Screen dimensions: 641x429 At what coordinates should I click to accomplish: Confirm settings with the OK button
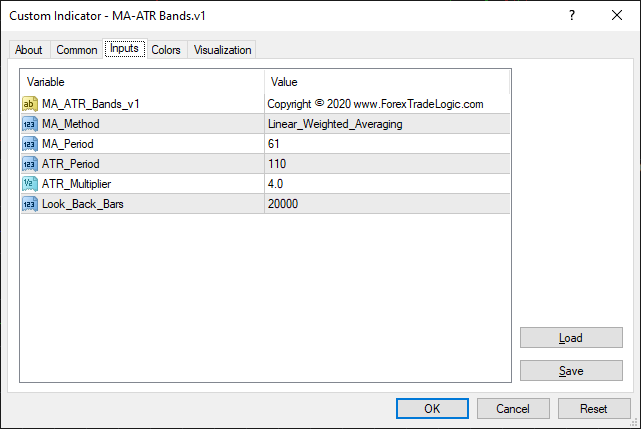432,408
